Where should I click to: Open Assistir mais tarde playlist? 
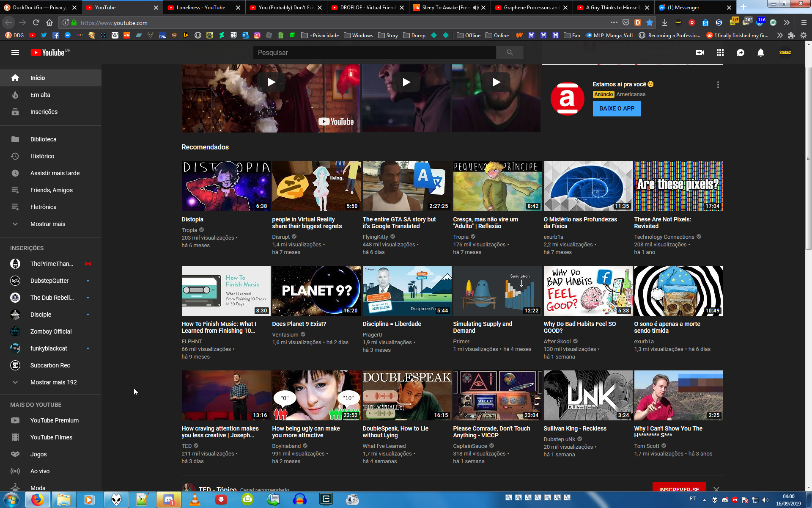tap(51, 173)
